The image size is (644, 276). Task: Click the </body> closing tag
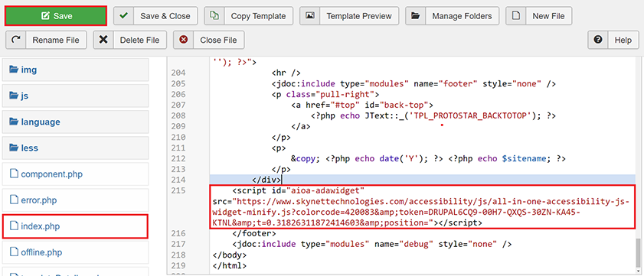230,255
